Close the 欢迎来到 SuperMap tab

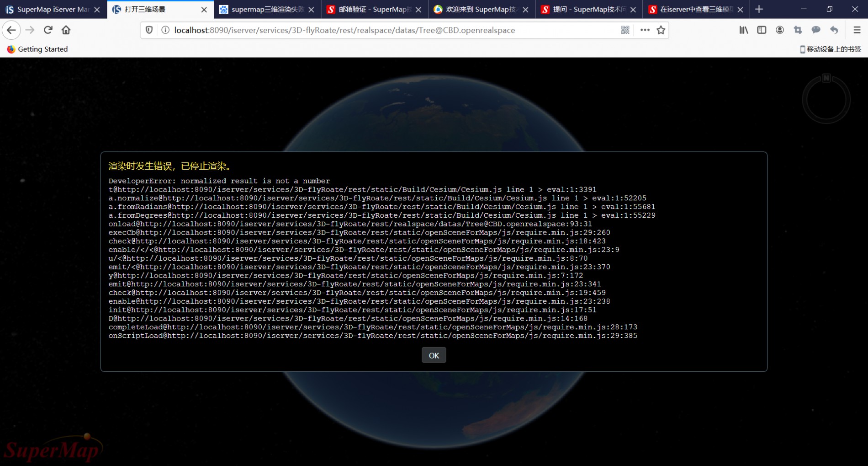tap(526, 10)
